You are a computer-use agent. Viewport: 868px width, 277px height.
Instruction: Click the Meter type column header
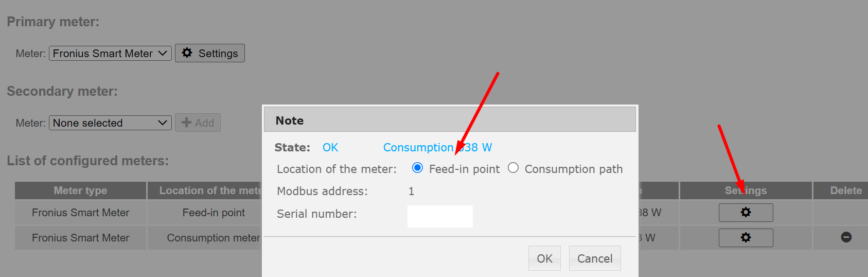click(x=80, y=191)
